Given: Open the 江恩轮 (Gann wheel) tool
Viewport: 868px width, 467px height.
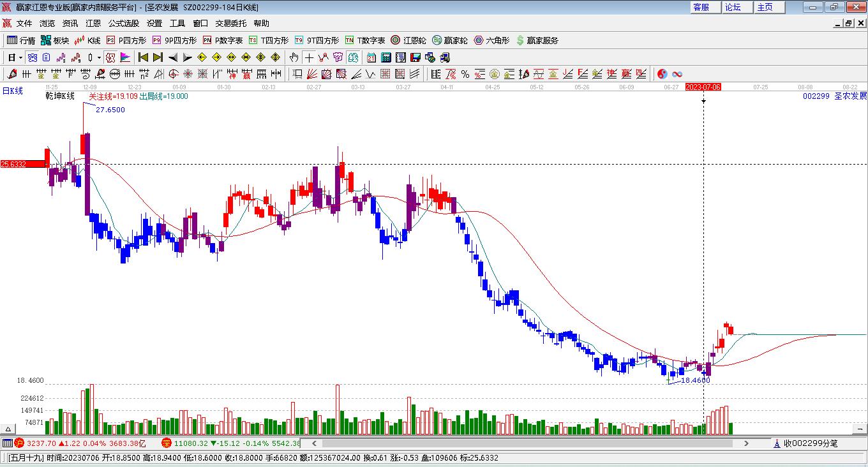Looking at the screenshot, I should click(408, 40).
